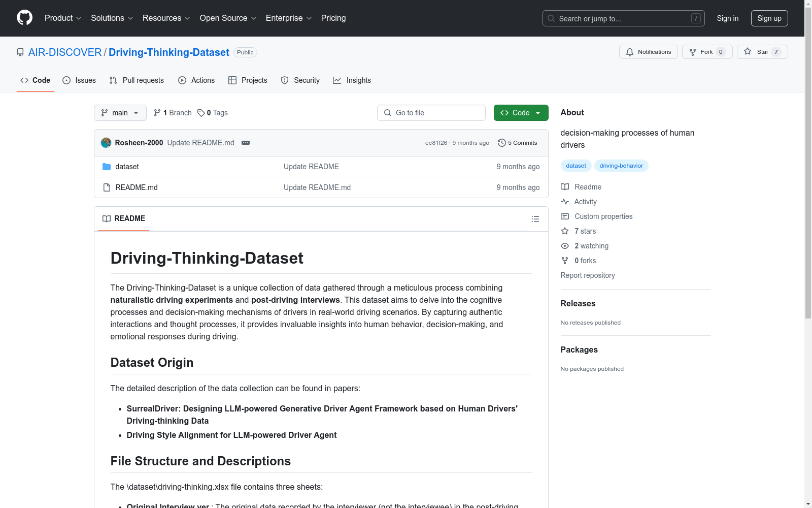Click the star icon beside 7 stars
Image resolution: width=812 pixels, height=508 pixels.
click(565, 231)
